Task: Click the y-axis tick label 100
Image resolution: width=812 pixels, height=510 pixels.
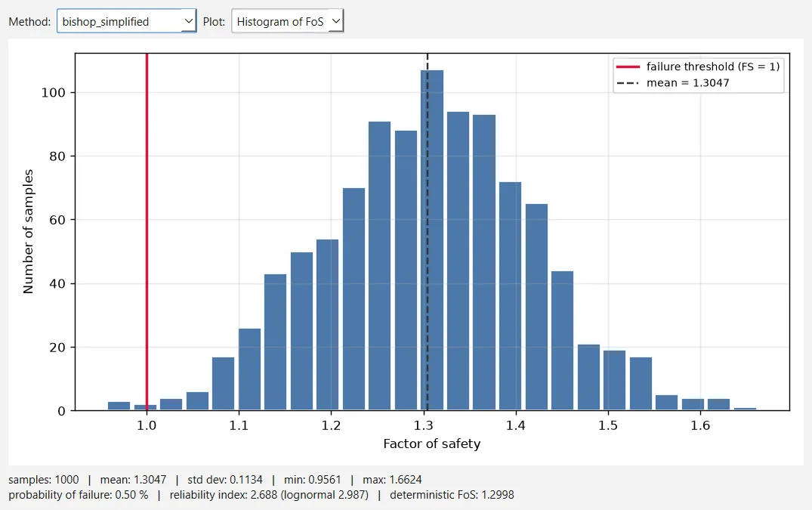Action: click(54, 93)
